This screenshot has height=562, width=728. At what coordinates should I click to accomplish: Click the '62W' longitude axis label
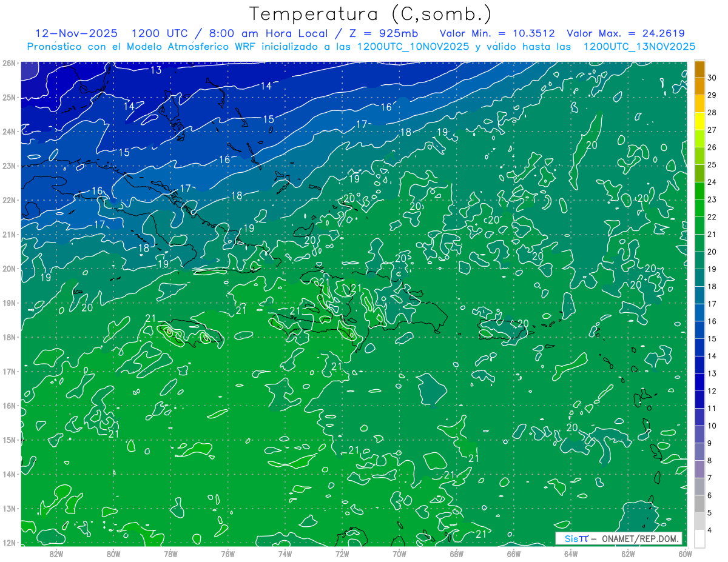pos(628,554)
